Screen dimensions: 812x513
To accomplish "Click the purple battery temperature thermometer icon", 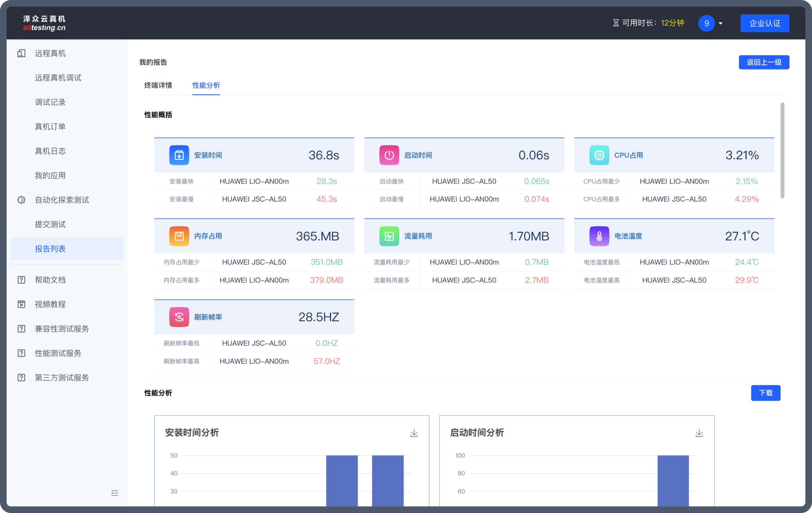I will pyautogui.click(x=599, y=236).
